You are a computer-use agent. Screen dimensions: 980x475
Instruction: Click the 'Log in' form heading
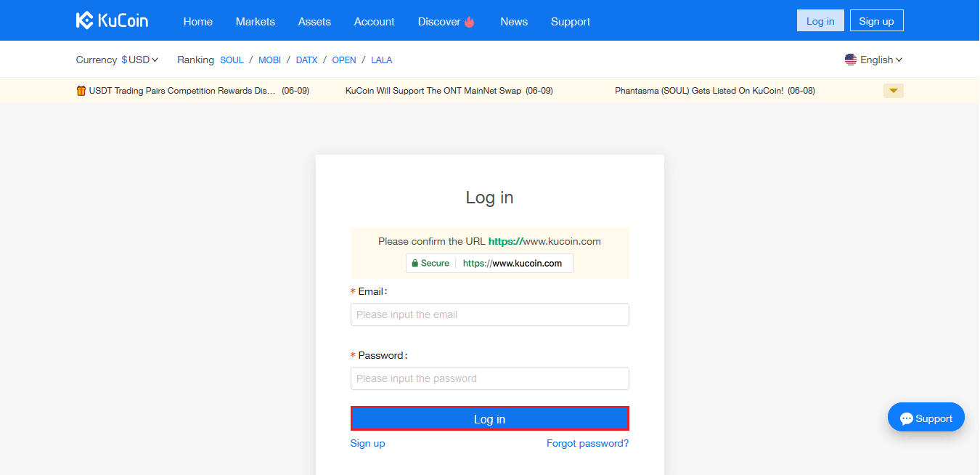click(490, 198)
